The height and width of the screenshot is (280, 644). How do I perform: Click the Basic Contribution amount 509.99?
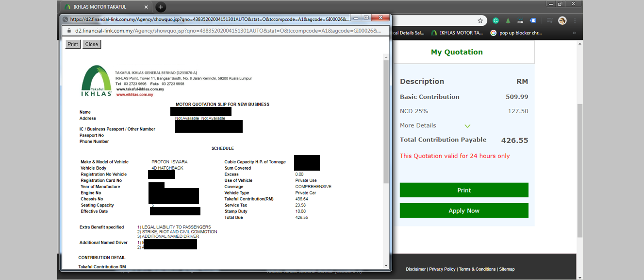click(x=517, y=97)
